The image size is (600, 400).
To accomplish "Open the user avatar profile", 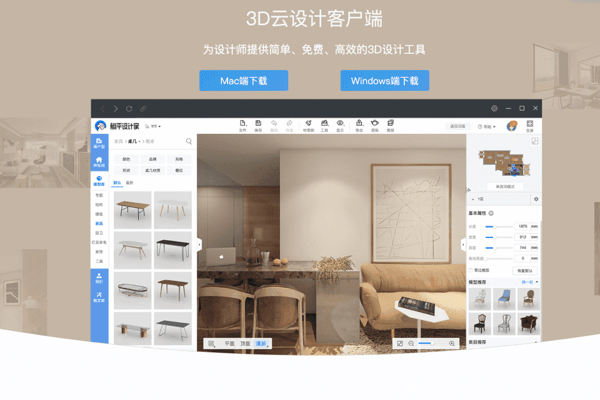I will (512, 126).
